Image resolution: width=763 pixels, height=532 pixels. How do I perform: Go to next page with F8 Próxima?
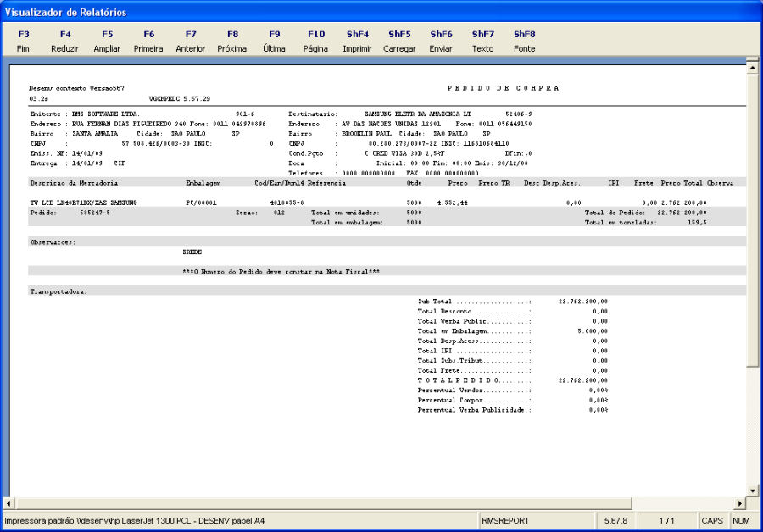coord(232,42)
